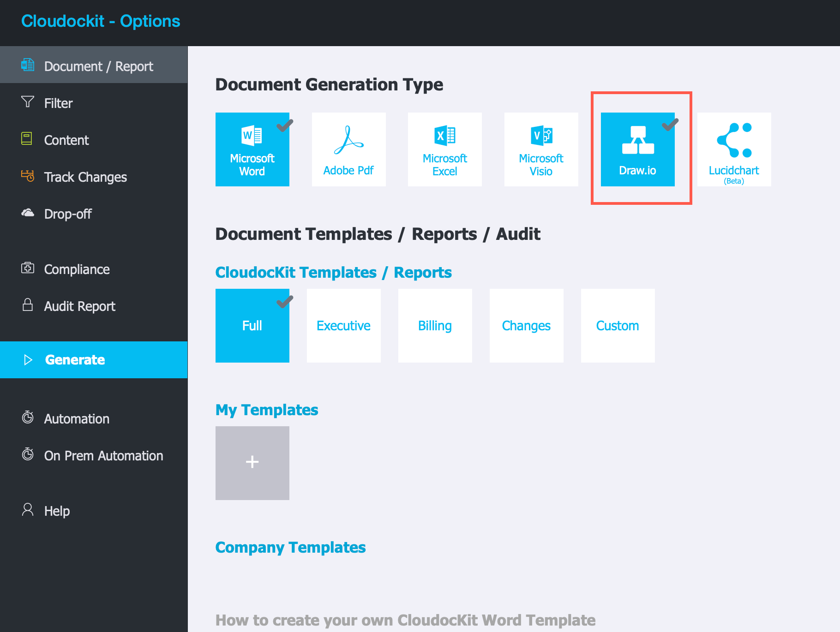The height and width of the screenshot is (632, 840).
Task: Click the CloudocKit Templates / Reports heading
Action: point(333,272)
